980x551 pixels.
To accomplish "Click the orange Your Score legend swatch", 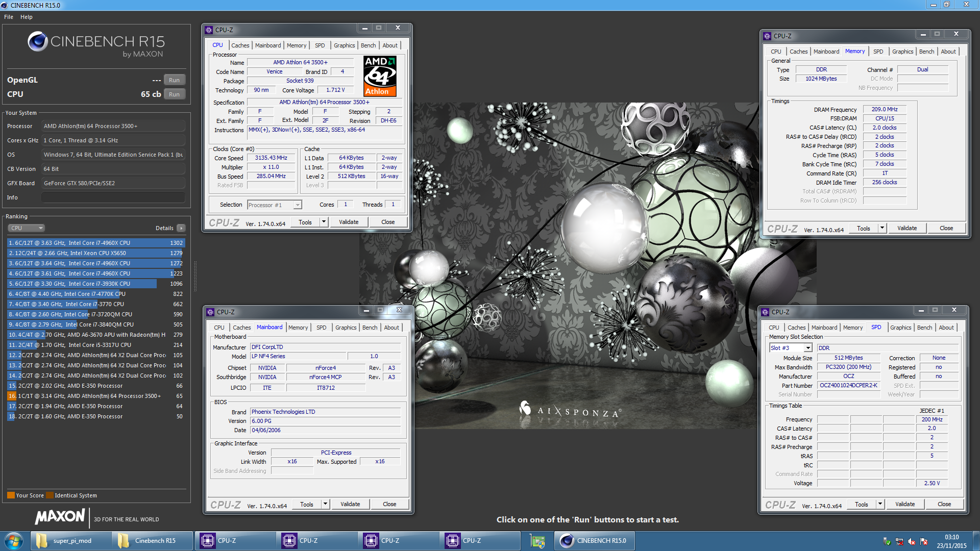I will click(11, 495).
